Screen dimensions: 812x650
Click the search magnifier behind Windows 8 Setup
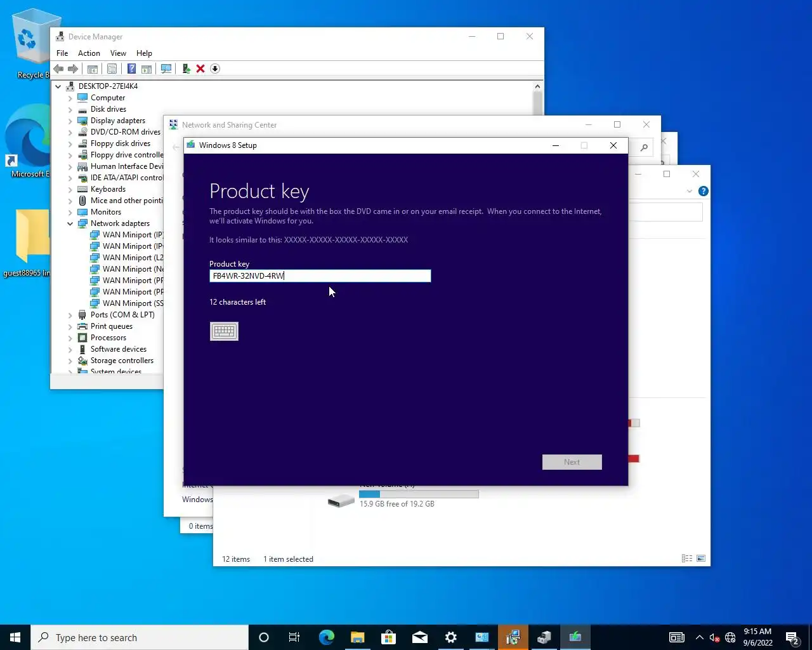(x=644, y=147)
